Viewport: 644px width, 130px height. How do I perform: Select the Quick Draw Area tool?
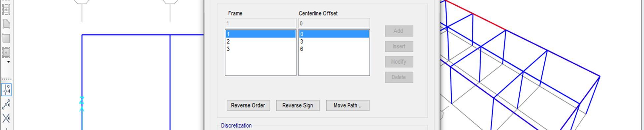6,52
